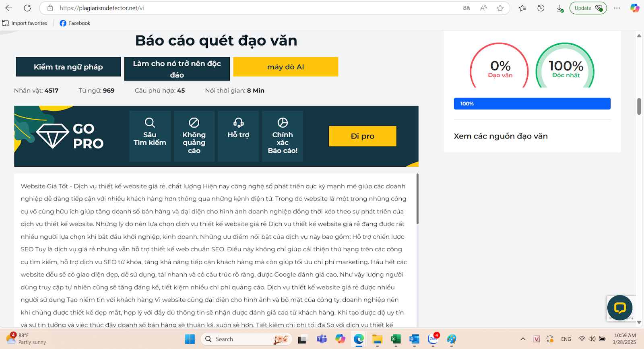644x349 pixels.
Task: Click the yellow "Đi pro" button
Action: tap(362, 136)
